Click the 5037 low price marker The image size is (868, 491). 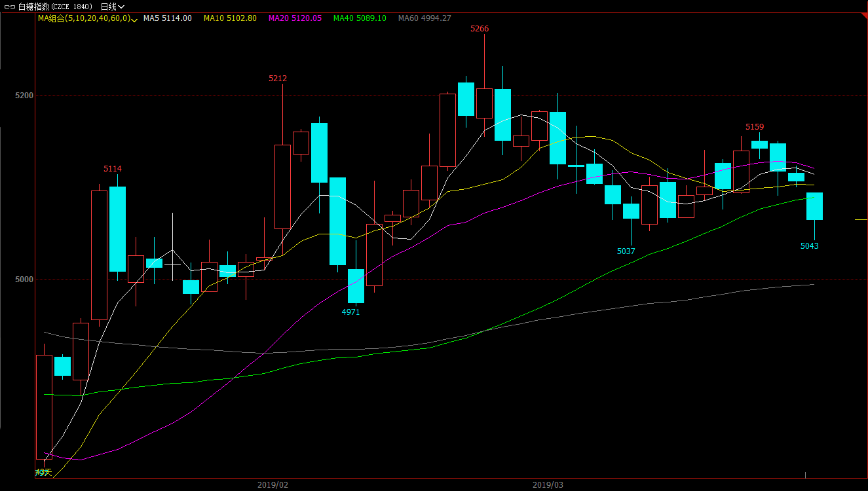point(626,251)
